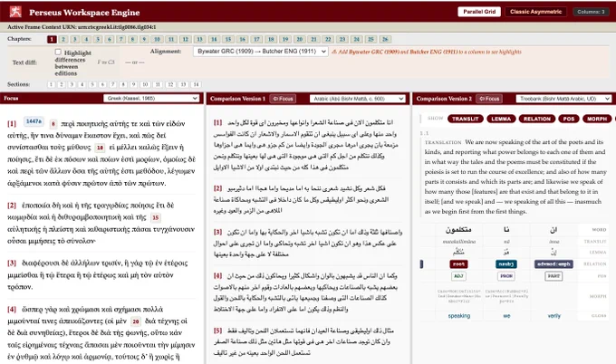The height and width of the screenshot is (364, 616).
Task: Open Focus edition dropdown Greek (Kassel, 1965)
Action: [151, 98]
